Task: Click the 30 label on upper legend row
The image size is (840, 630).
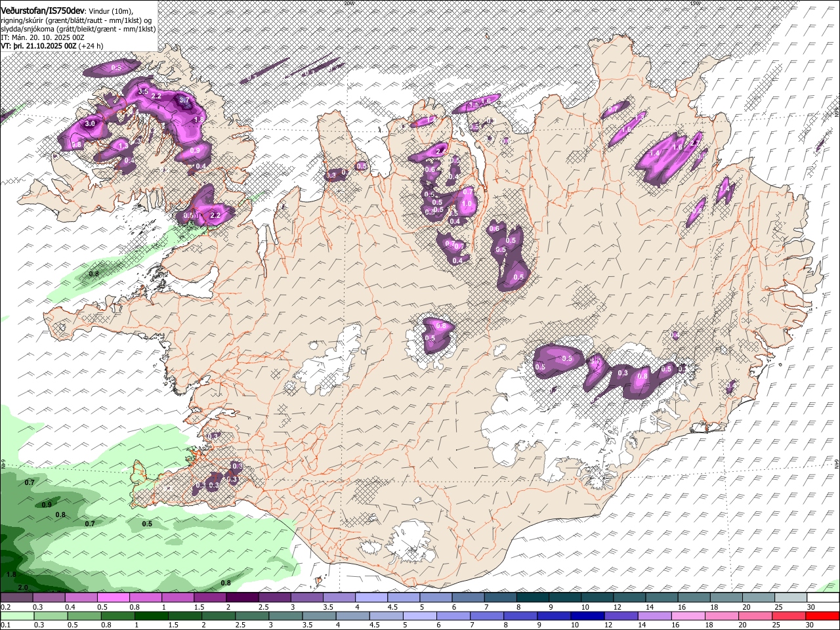Action: pyautogui.click(x=811, y=607)
